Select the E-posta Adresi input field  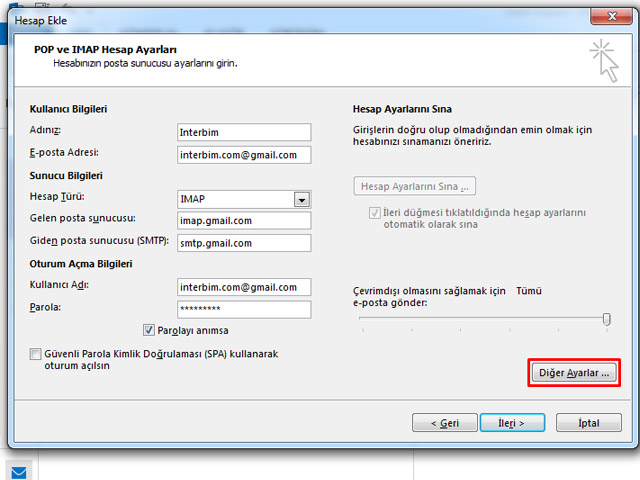point(244,155)
